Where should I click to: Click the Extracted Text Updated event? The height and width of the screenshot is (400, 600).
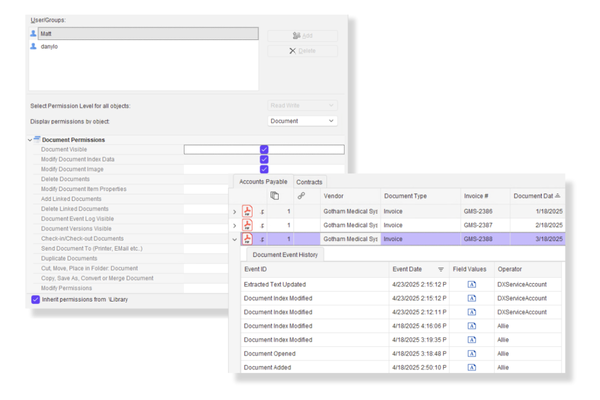click(x=275, y=284)
